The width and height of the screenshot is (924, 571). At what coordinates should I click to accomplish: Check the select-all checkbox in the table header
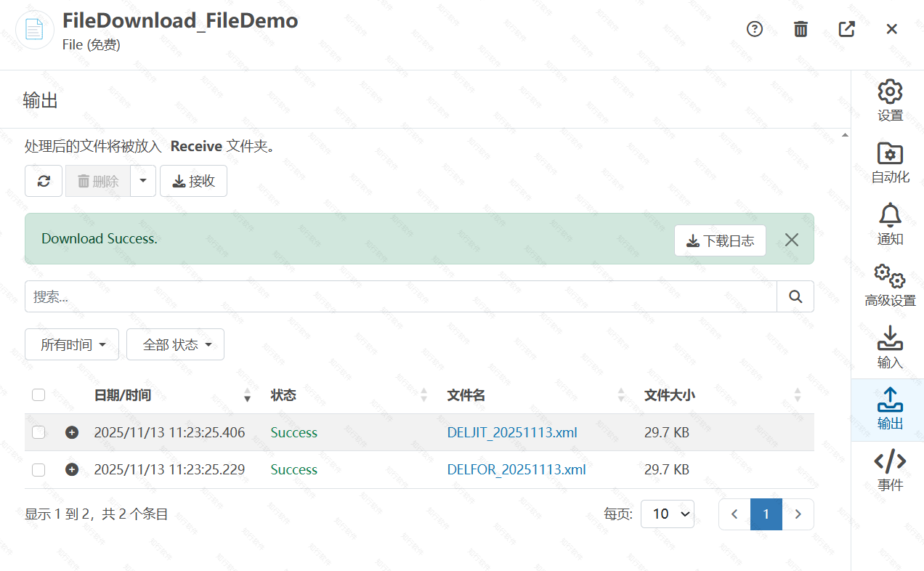(x=38, y=394)
